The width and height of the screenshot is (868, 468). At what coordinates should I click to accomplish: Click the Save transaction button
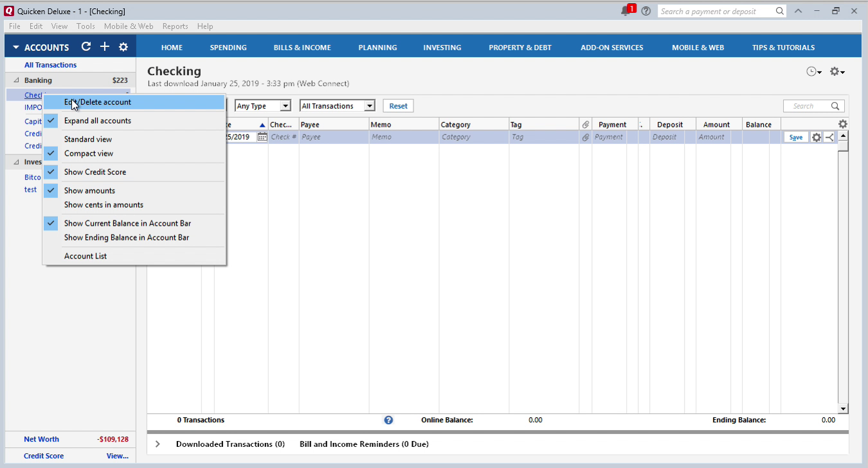pyautogui.click(x=796, y=137)
